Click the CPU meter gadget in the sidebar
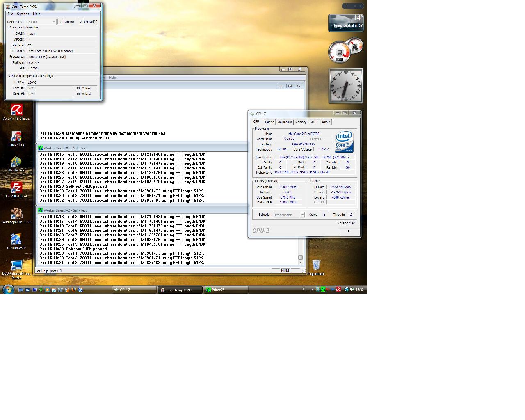Viewport: 525px width, 420px height. pos(345,50)
